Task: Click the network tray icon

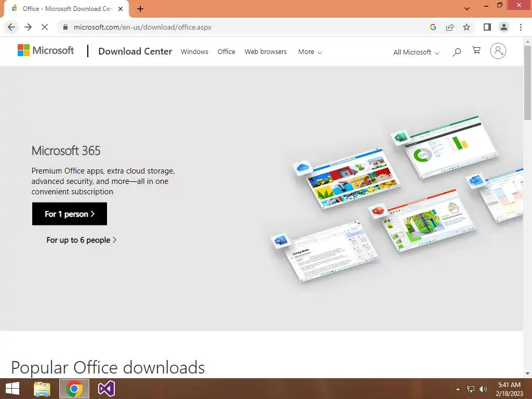Action: [471, 389]
